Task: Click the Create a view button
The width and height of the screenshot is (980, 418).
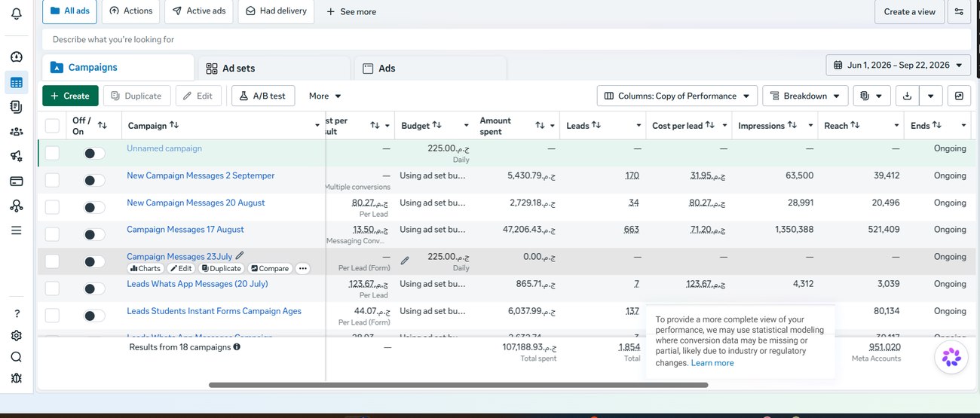Action: coord(909,11)
